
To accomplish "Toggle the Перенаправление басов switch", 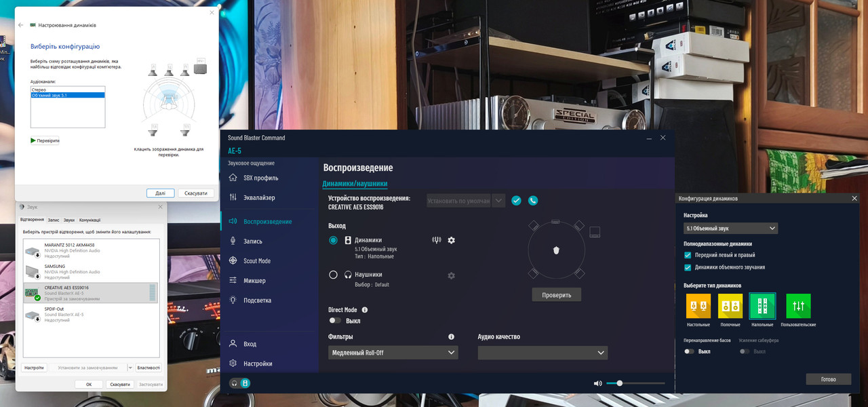I will pyautogui.click(x=690, y=351).
